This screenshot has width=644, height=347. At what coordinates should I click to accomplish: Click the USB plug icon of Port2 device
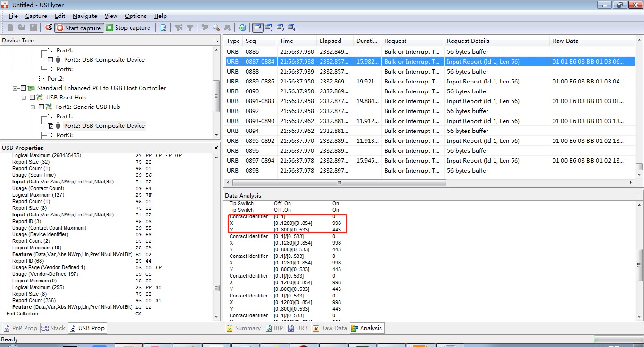pos(58,126)
